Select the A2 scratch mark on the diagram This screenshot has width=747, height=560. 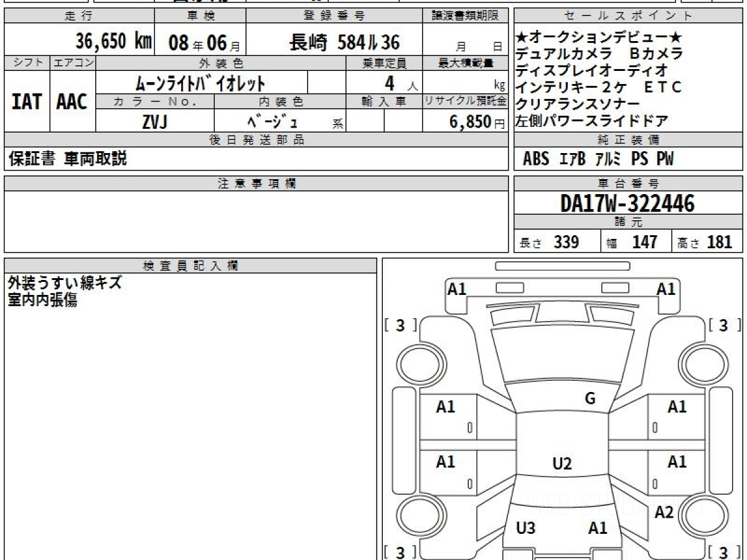click(664, 512)
